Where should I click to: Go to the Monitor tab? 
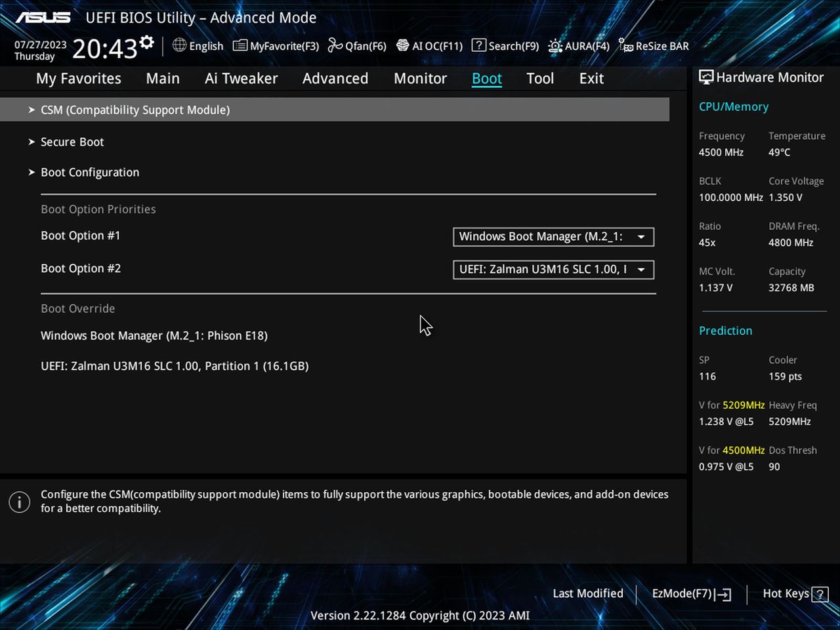pos(420,79)
